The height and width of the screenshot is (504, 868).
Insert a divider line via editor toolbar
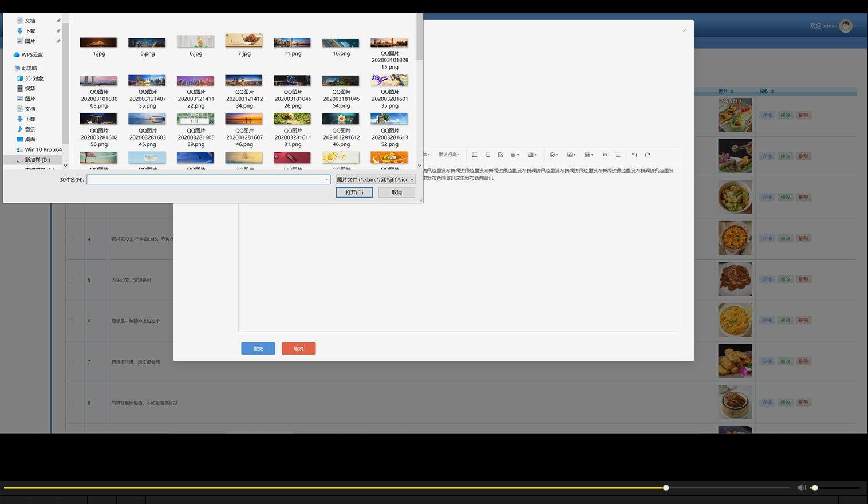618,155
